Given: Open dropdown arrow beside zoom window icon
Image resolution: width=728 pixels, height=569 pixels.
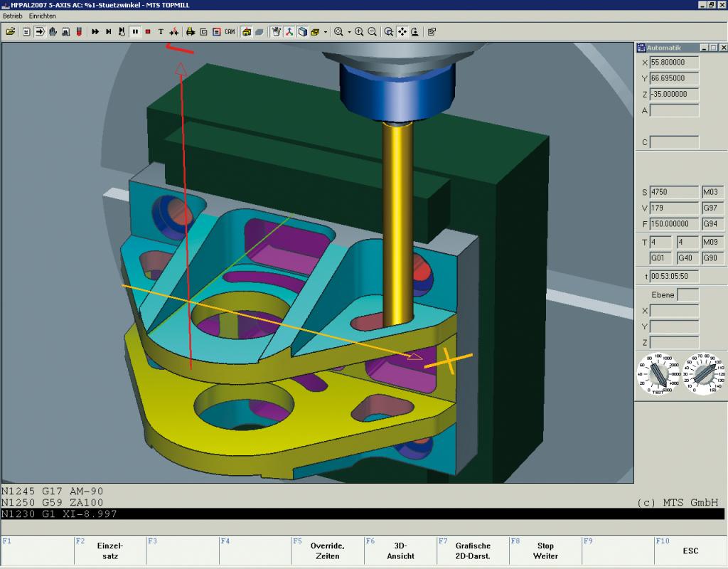Looking at the screenshot, I should (349, 32).
